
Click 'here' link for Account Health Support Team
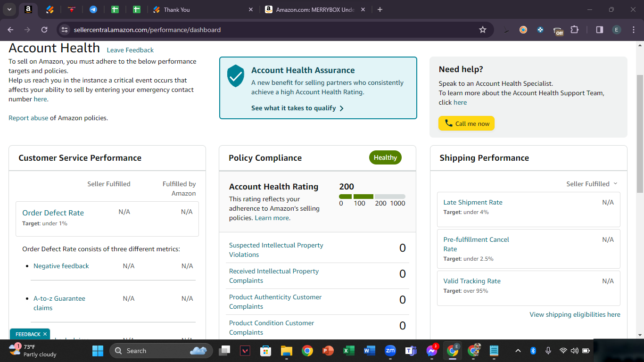click(x=460, y=102)
